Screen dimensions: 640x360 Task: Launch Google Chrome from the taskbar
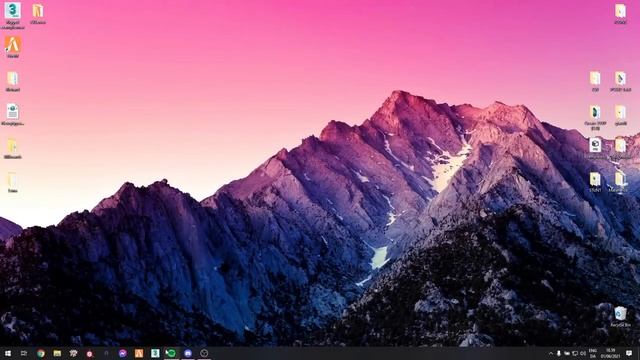tap(41, 353)
